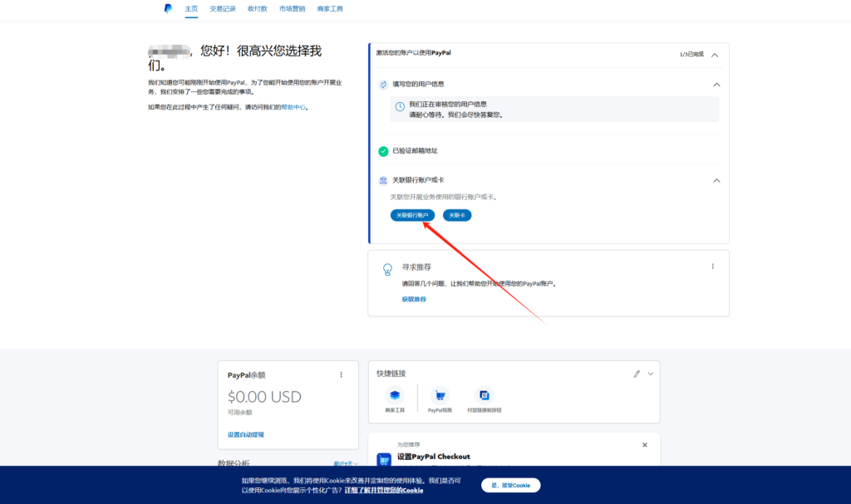
Task: Open the PayPal logo home icon
Action: pyautogui.click(x=169, y=8)
